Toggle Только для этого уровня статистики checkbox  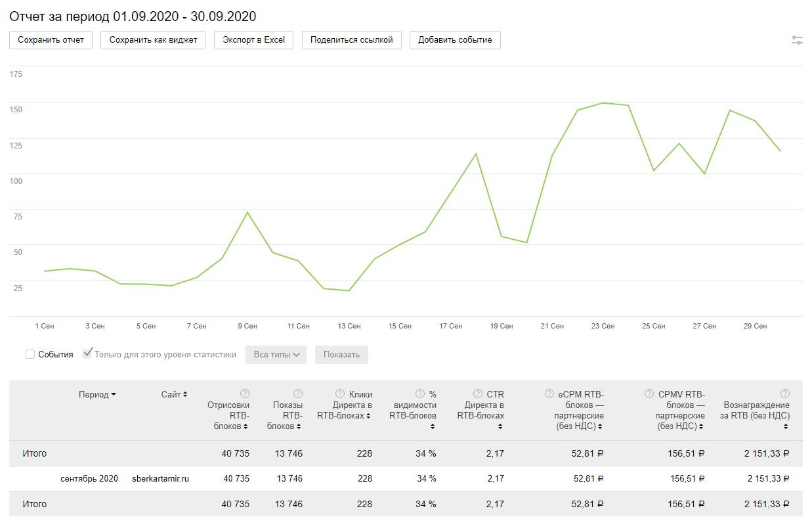[87, 353]
